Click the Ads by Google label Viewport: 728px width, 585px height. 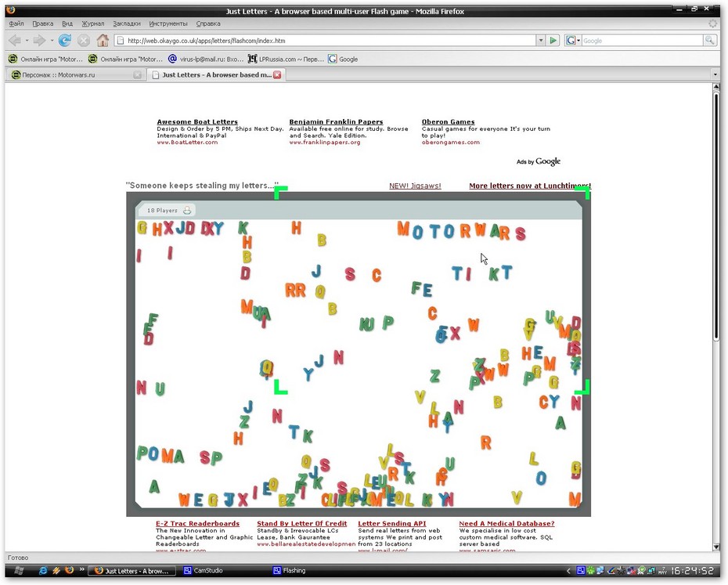tap(539, 161)
